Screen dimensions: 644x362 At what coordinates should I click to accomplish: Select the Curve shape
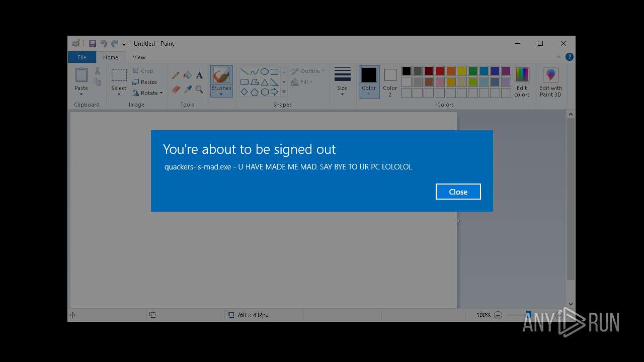(x=254, y=72)
